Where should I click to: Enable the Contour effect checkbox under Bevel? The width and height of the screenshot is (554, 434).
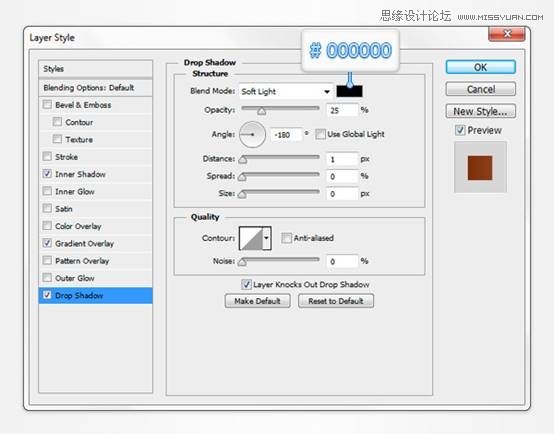pos(57,122)
